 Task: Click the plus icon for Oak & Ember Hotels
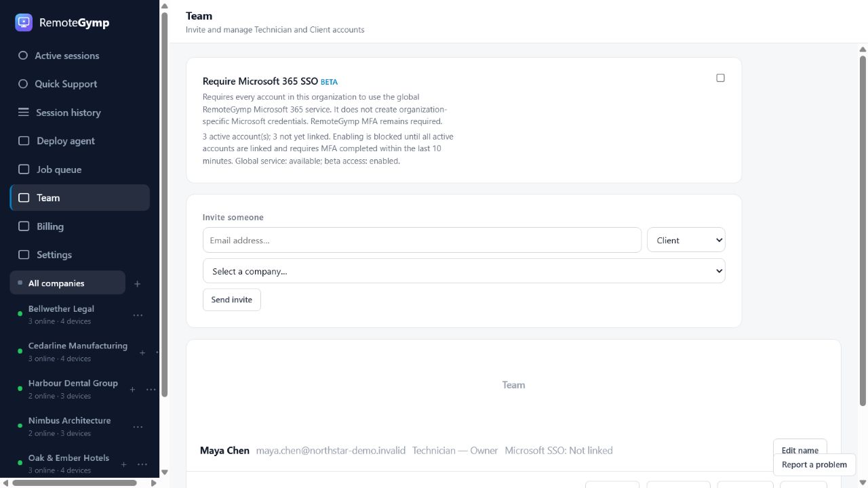click(123, 464)
